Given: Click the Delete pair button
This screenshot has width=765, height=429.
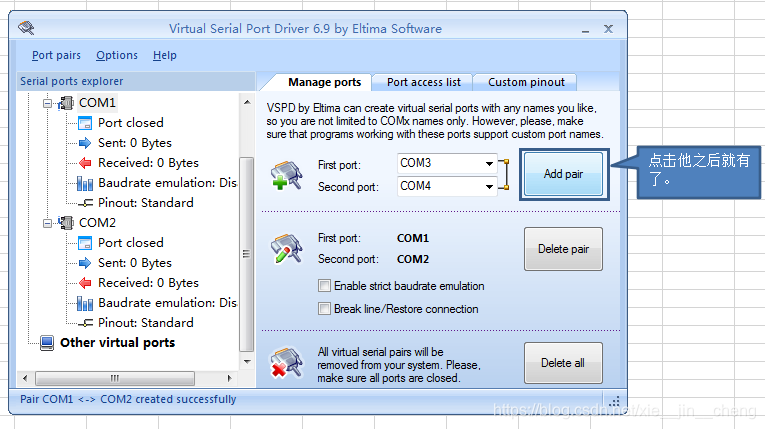Looking at the screenshot, I should coord(564,249).
